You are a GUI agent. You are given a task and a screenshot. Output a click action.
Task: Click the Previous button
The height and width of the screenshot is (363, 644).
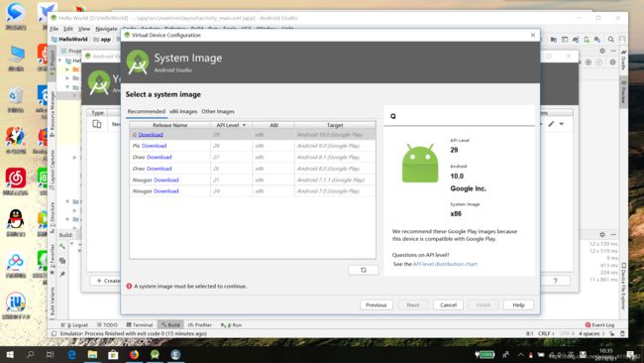coord(376,305)
